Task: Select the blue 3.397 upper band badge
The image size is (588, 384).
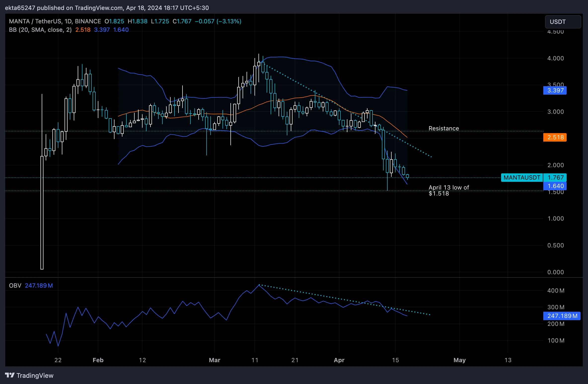Action: pos(555,90)
